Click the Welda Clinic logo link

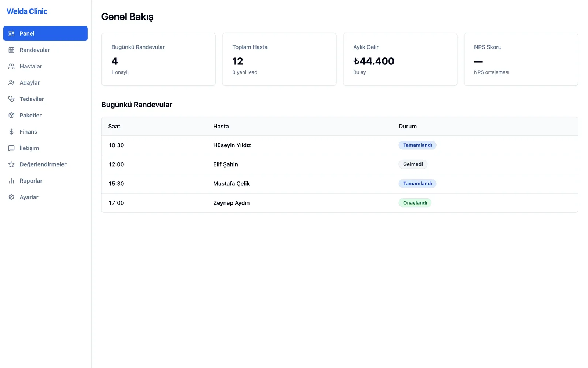[27, 11]
